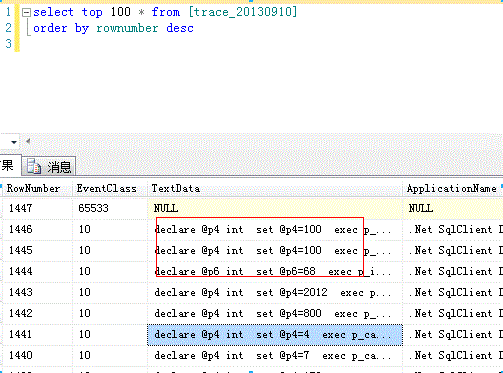
Task: Select RowNumber cell 1441
Action: tap(37, 335)
